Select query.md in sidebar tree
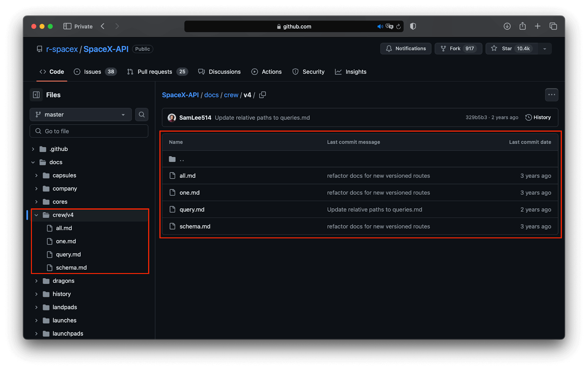 click(68, 255)
